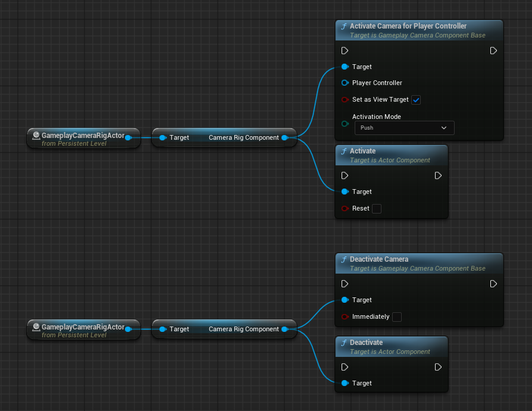Click function icon on Activate Camera for Player Controller
Viewport: 532px width, 411px height.
click(x=344, y=26)
